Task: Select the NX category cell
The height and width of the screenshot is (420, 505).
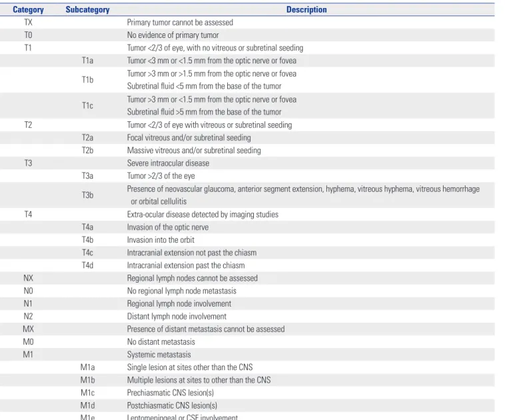Action: 28,278
